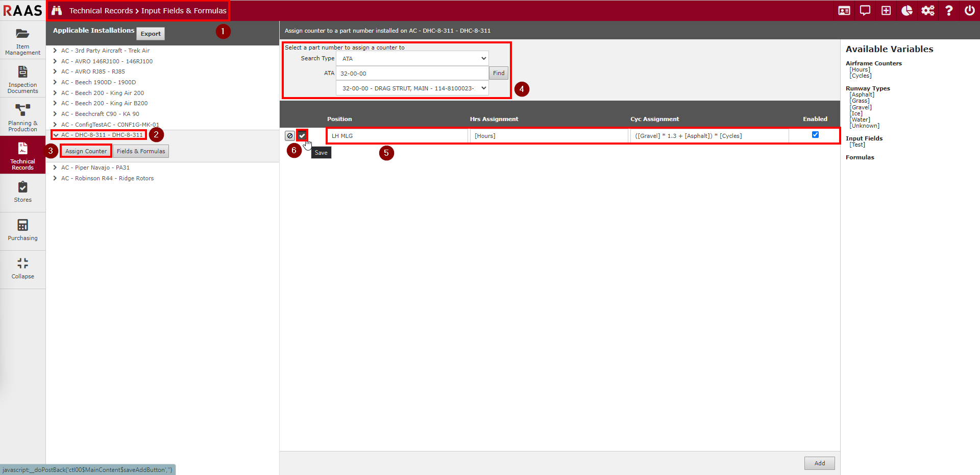The image size is (980, 475).
Task: Click the cancel edit icon for the row
Action: (x=290, y=136)
